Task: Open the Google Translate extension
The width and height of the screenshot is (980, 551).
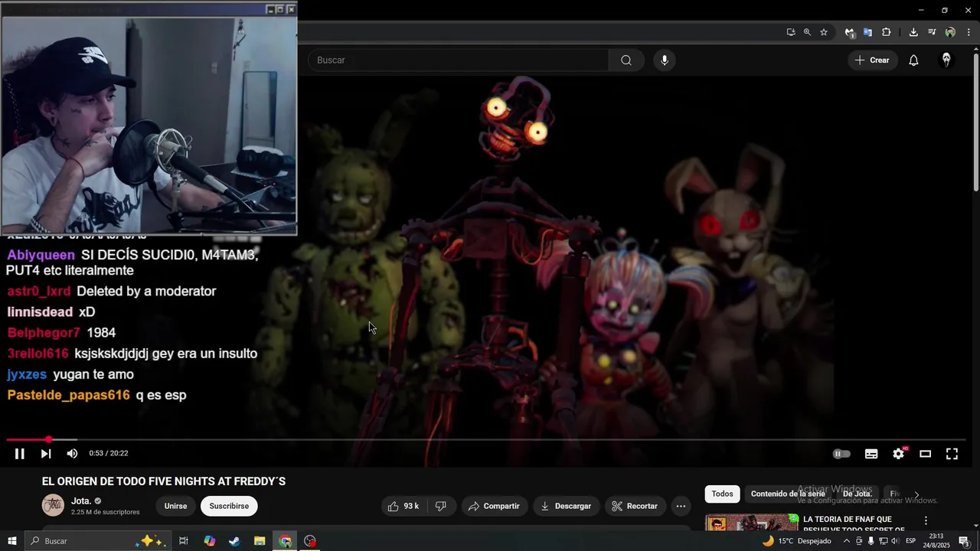Action: (867, 32)
